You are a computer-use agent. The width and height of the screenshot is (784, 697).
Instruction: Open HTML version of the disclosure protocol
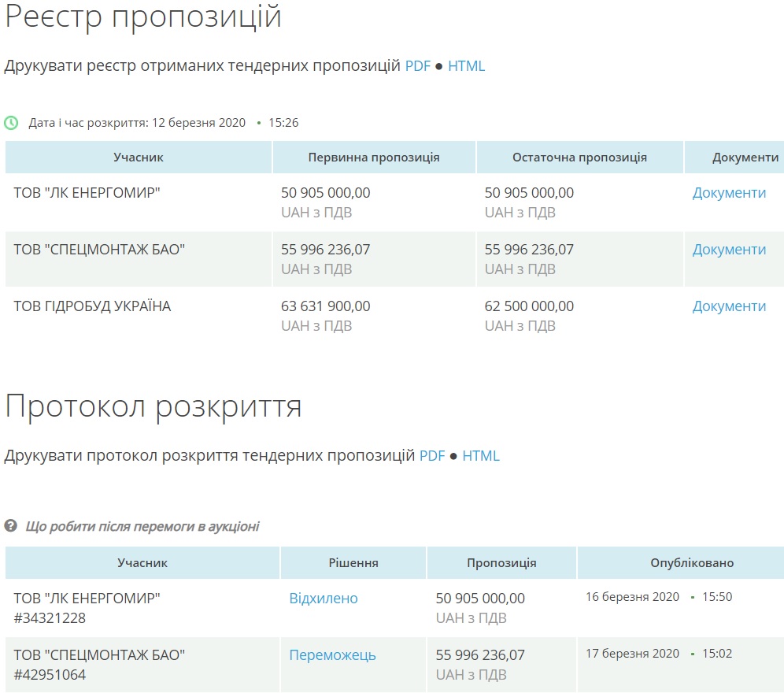click(480, 456)
